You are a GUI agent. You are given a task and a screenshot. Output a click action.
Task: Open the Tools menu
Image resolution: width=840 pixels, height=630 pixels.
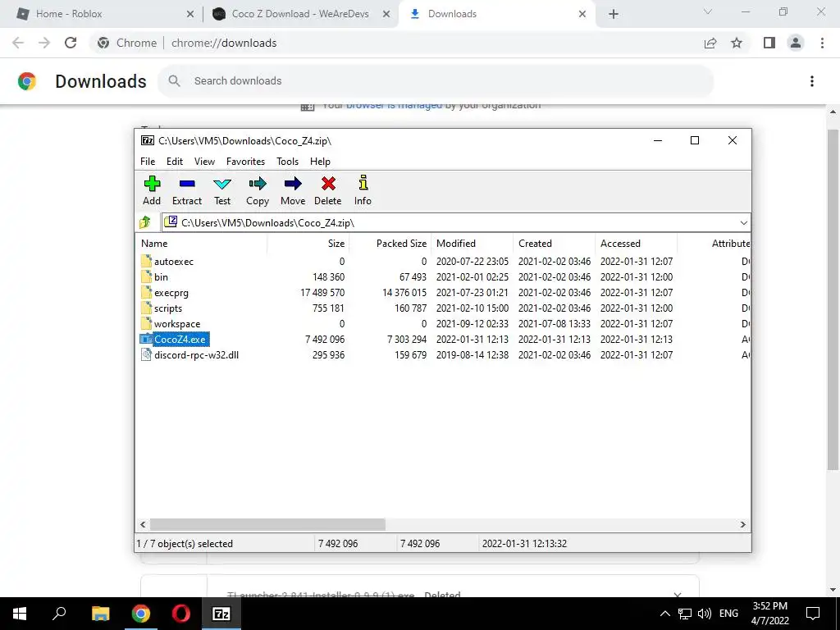(x=287, y=162)
